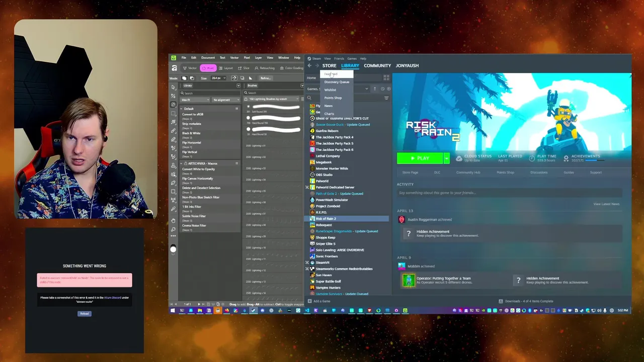Image resolution: width=644 pixels, height=362 pixels.
Task: Click the ARTECHNIKA Macros category menu icon
Action: (236, 163)
